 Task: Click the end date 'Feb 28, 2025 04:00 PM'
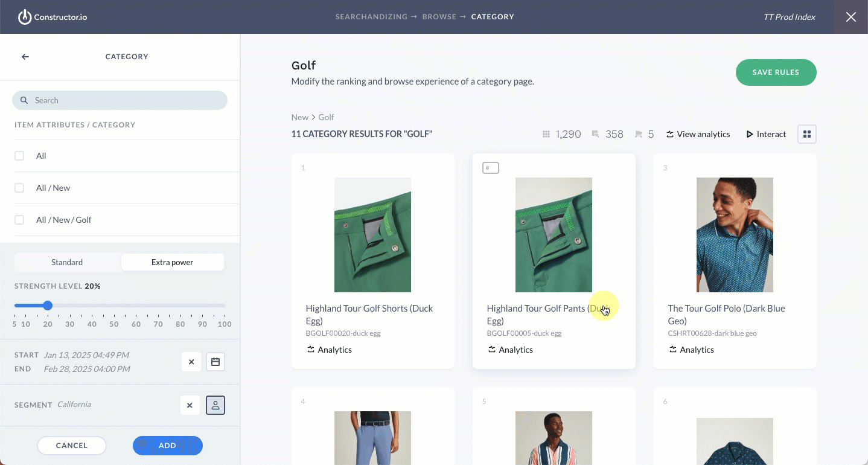(x=87, y=369)
